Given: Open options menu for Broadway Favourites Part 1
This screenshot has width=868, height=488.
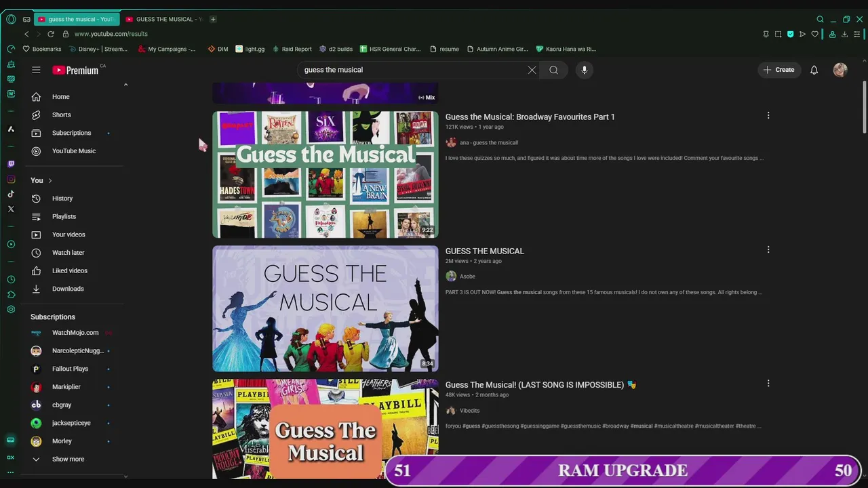Looking at the screenshot, I should tap(768, 116).
